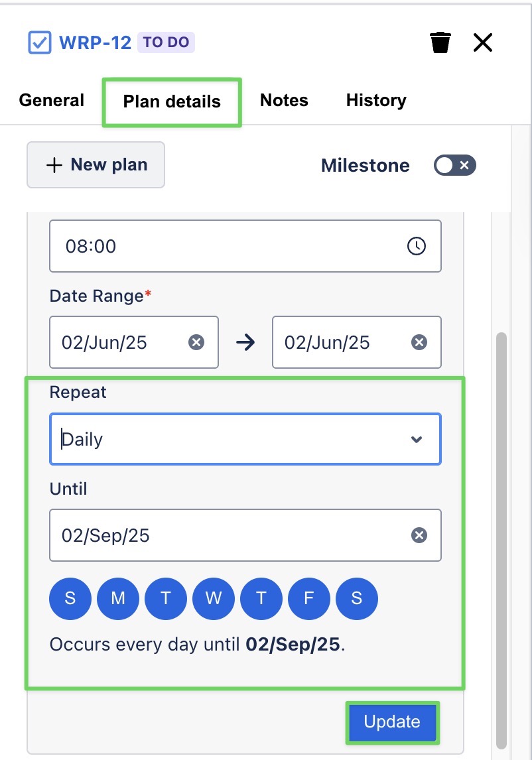The width and height of the screenshot is (532, 760).
Task: Open the Until date picker field
Action: coord(226,535)
